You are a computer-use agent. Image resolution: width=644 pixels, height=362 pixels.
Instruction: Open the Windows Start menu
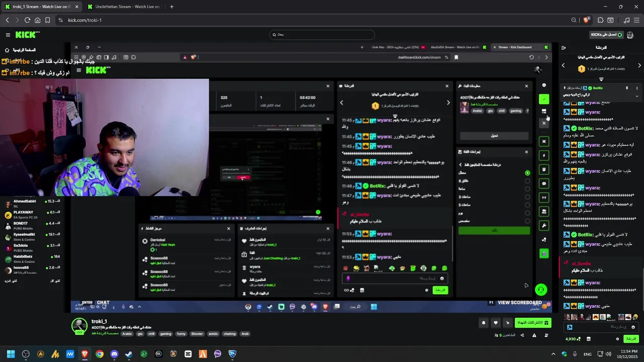point(11,354)
